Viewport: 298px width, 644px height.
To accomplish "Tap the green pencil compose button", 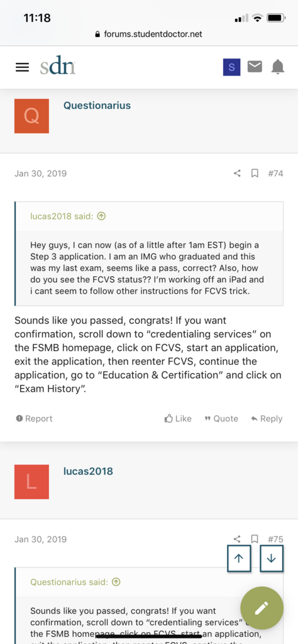I will tap(262, 608).
